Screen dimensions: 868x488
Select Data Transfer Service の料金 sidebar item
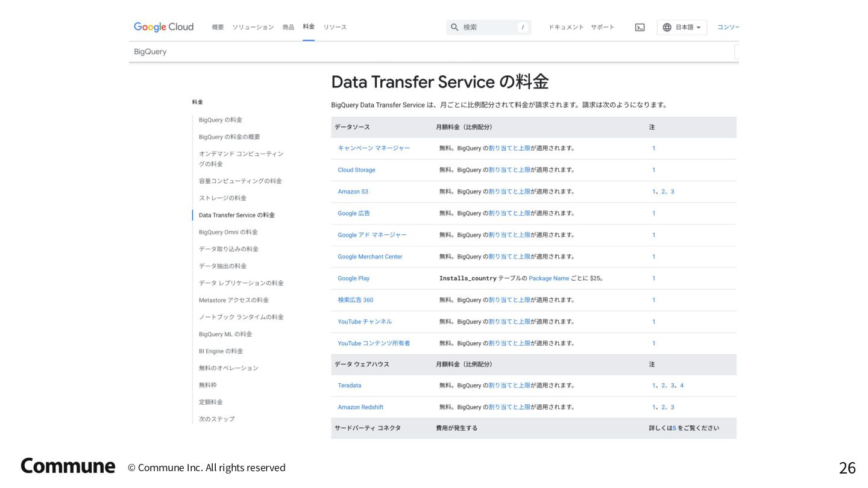click(x=237, y=215)
